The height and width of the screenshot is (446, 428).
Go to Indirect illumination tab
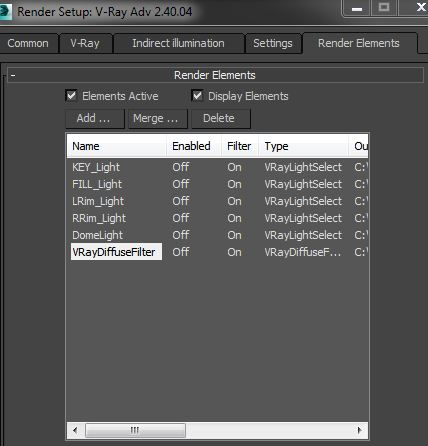click(x=178, y=43)
